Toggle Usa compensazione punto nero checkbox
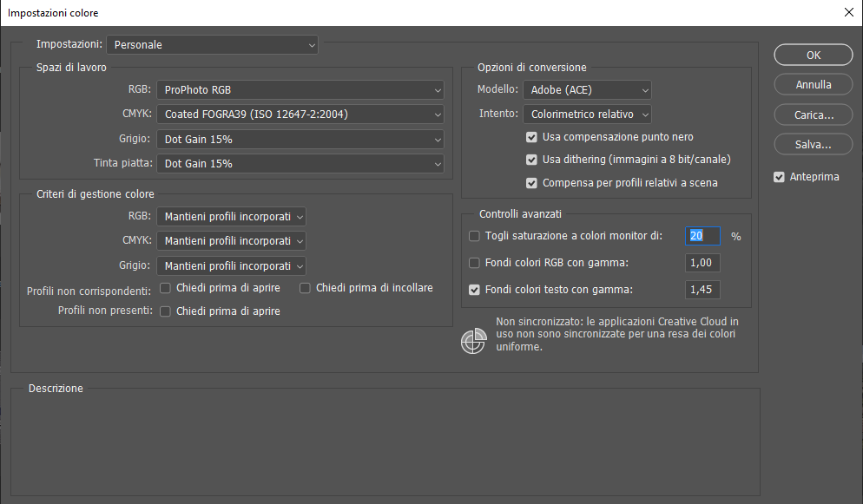 (532, 137)
